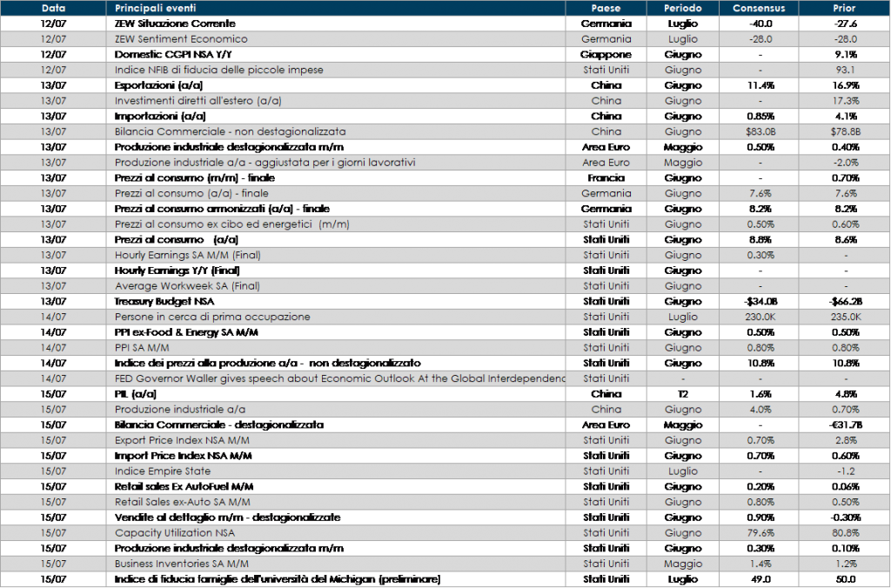The image size is (891, 588).
Task: Click Business Inventories SA M/M event
Action: pos(177,564)
